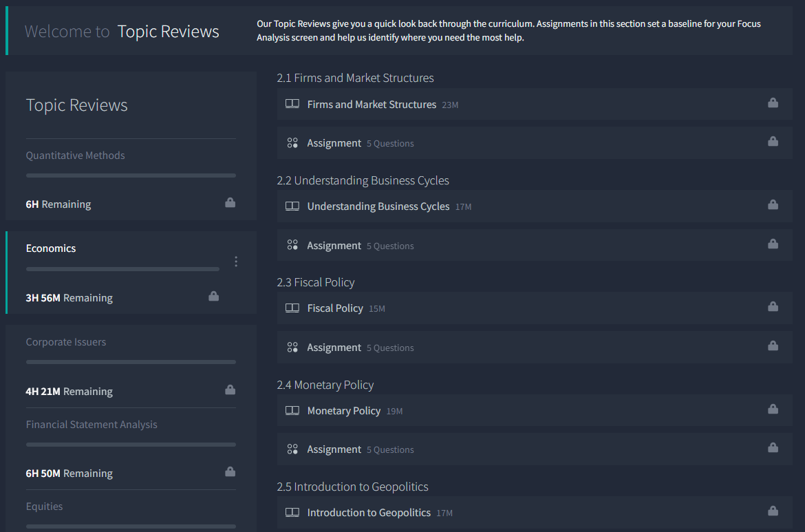Open the Economics three-dot options menu
Screen dimensions: 805x532
[236, 262]
